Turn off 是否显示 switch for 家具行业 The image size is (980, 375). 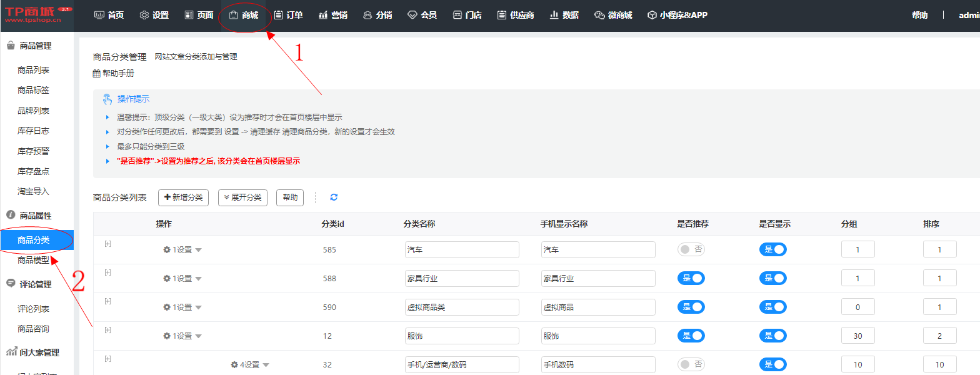coord(772,278)
